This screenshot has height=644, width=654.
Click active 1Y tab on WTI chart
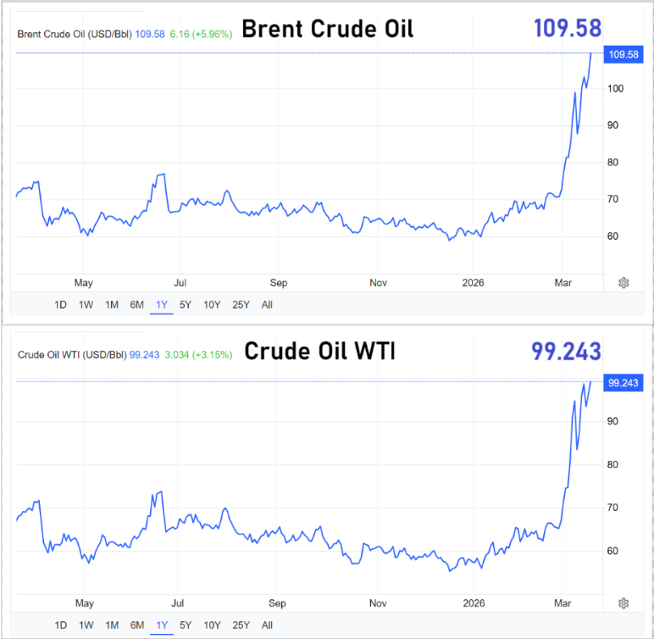coord(161,625)
